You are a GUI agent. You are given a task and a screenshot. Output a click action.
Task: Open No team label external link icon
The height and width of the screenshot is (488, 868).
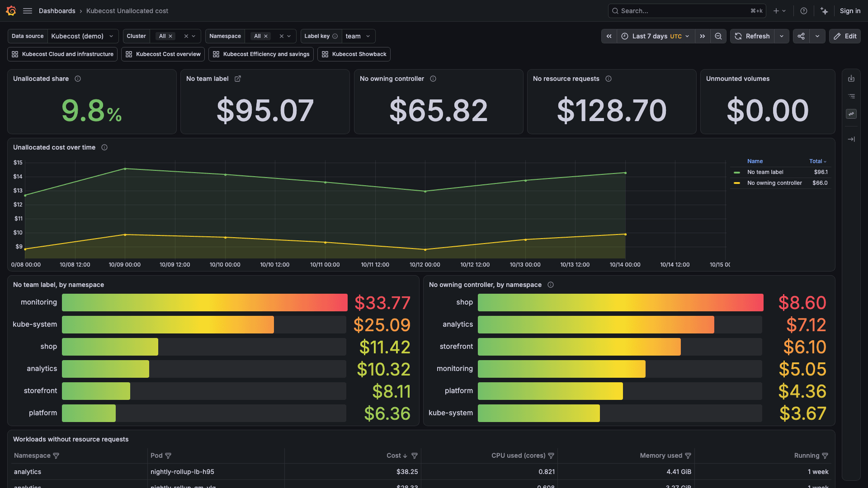(x=238, y=79)
